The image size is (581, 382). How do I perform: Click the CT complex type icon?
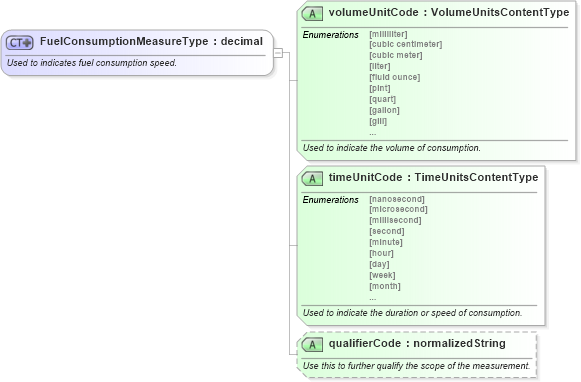[x=20, y=43]
